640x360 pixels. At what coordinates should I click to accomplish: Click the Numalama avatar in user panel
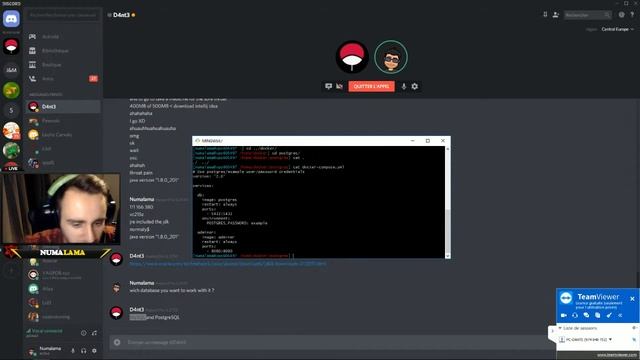tap(32, 351)
